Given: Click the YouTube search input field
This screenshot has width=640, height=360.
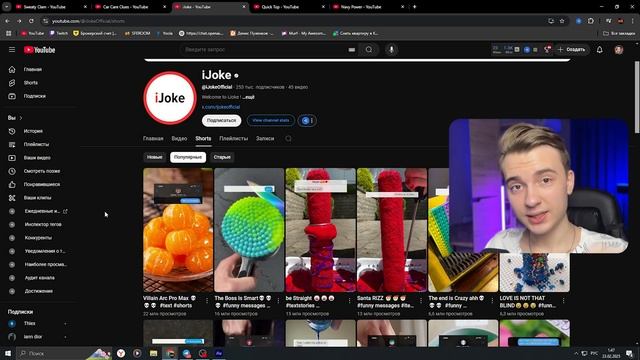Looking at the screenshot, I should click(265, 50).
